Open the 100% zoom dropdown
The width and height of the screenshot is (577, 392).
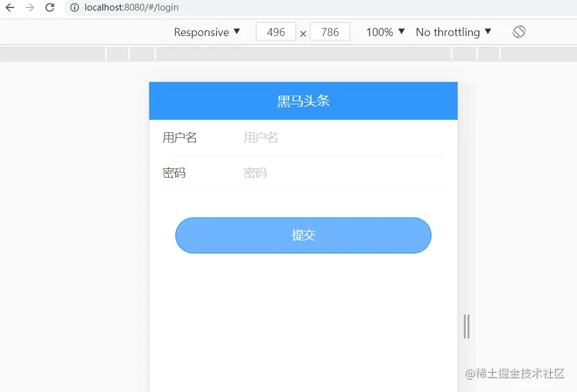pos(385,32)
